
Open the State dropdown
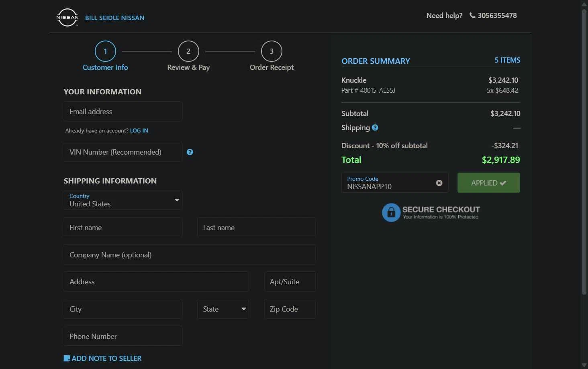tap(223, 309)
